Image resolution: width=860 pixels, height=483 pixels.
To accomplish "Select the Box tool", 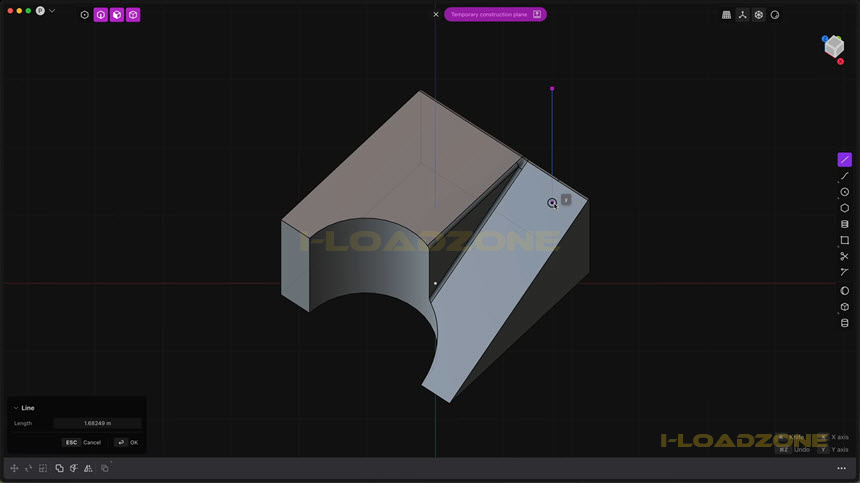I will (845, 307).
